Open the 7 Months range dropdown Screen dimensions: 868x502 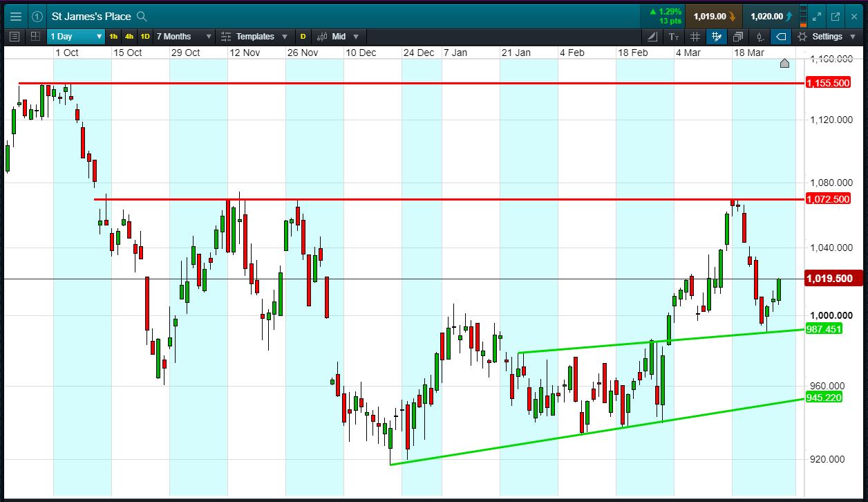[x=184, y=37]
